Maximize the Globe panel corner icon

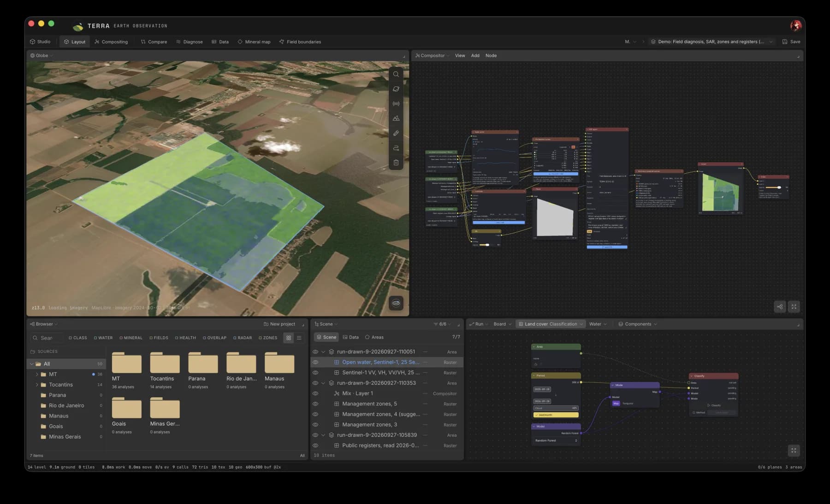[x=404, y=56]
